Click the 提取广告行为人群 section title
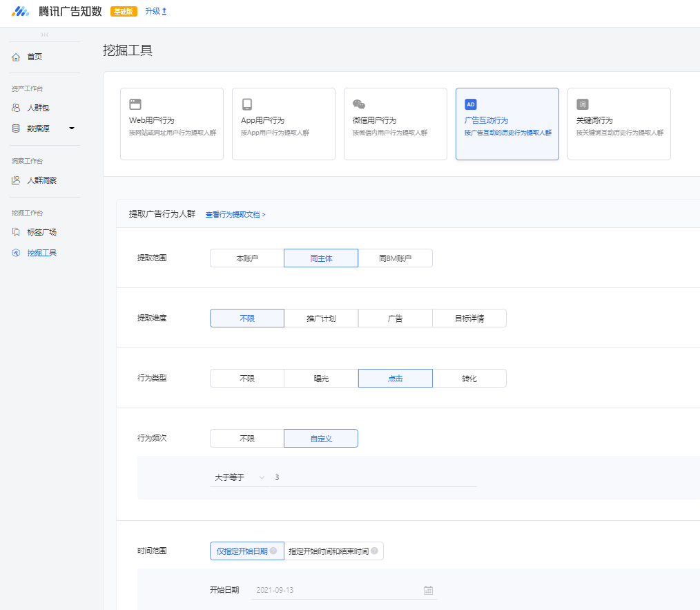Screen dimensions: 700x610 (162, 214)
